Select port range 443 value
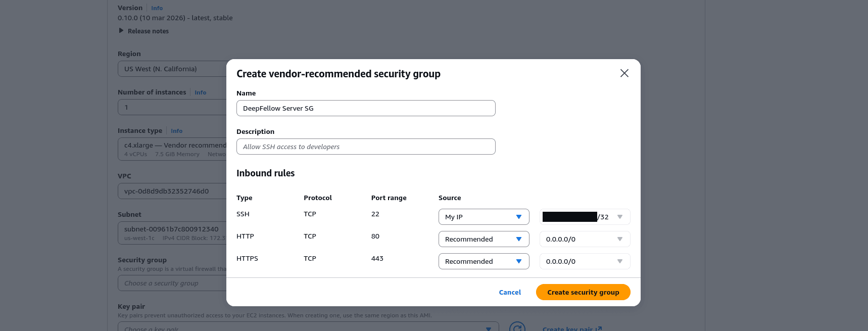Viewport: 868px width, 331px height. tap(377, 258)
